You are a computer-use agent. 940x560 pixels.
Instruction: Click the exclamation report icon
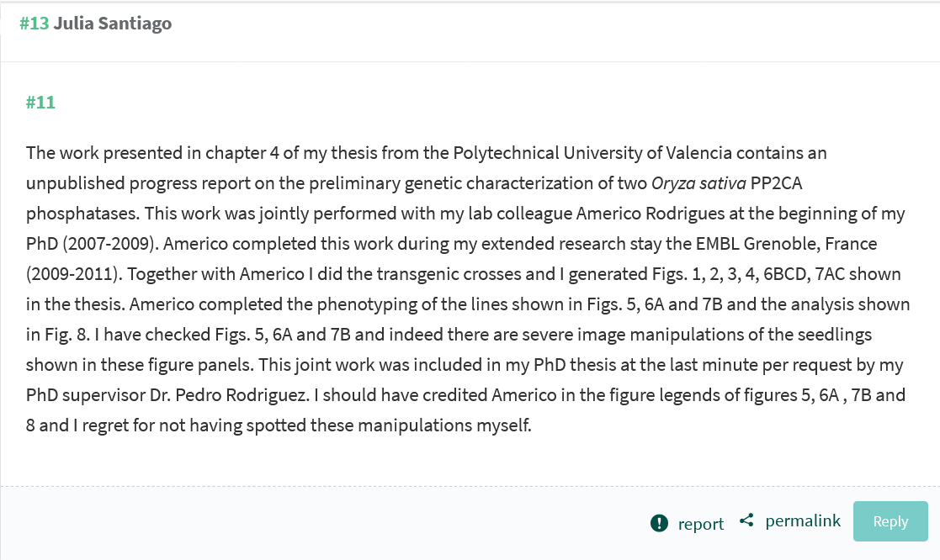click(659, 523)
